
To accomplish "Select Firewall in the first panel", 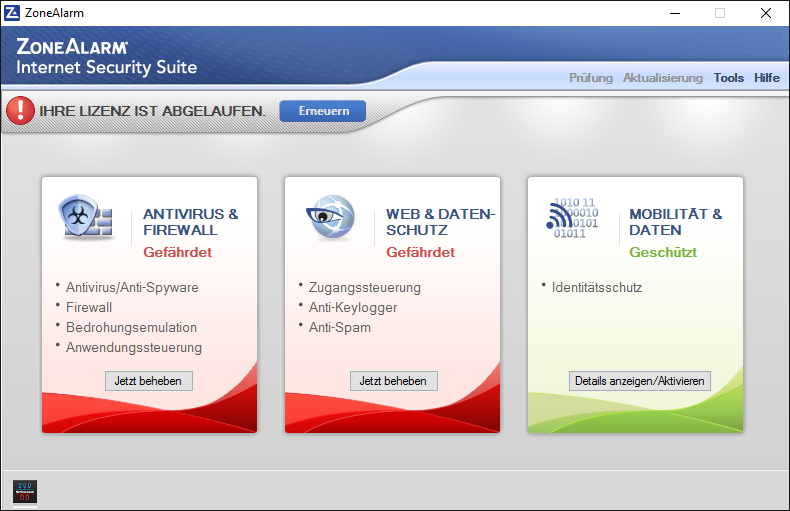I will (89, 307).
